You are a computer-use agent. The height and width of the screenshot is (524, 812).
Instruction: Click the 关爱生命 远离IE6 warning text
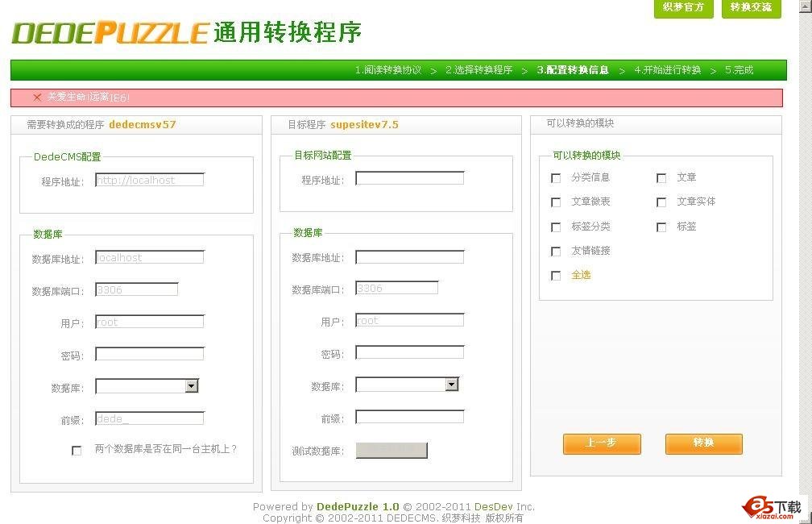coord(89,97)
